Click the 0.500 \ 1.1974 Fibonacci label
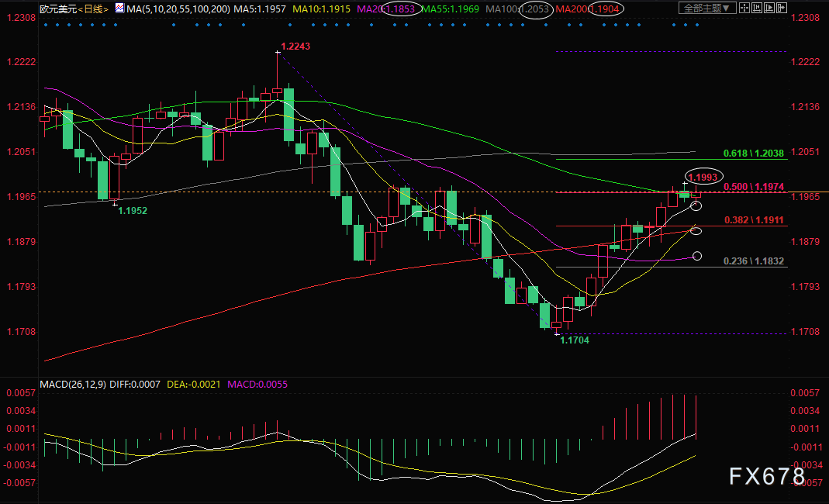This screenshot has width=829, height=504. [754, 187]
